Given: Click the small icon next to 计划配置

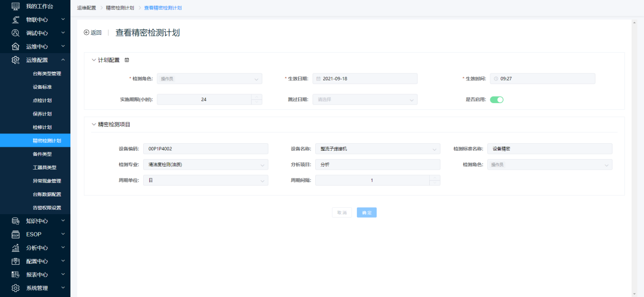Looking at the screenshot, I should click(127, 60).
